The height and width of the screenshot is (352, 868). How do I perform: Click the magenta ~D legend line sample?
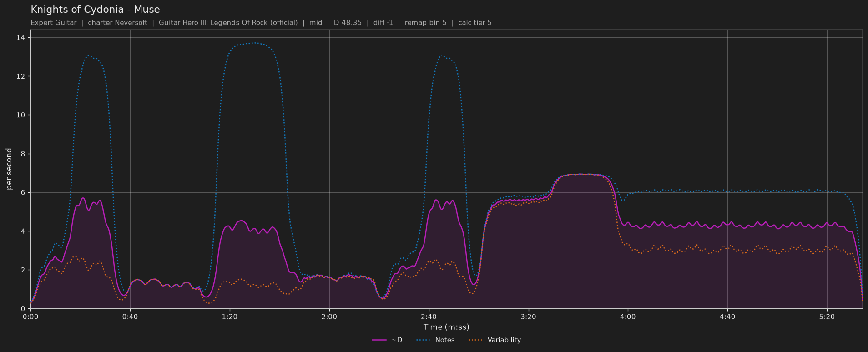coord(379,340)
